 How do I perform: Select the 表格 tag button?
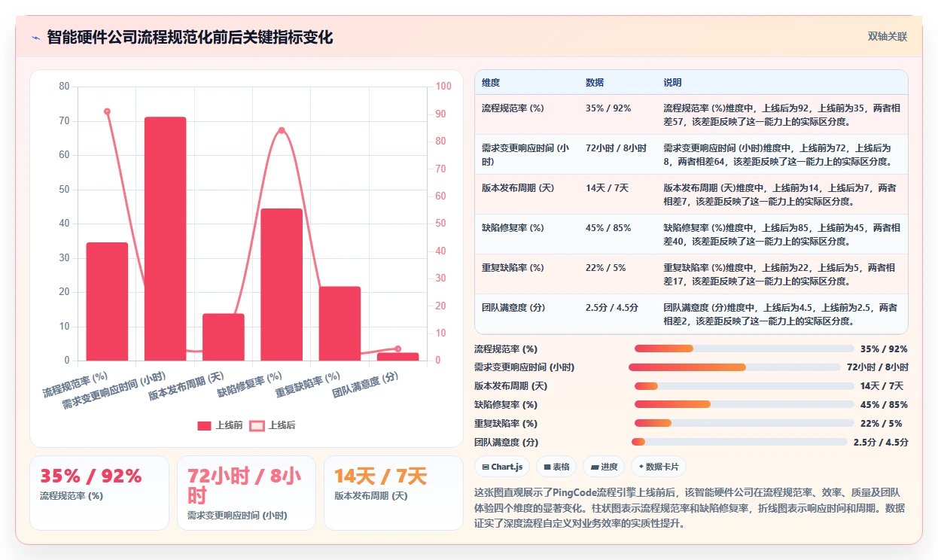click(x=556, y=467)
